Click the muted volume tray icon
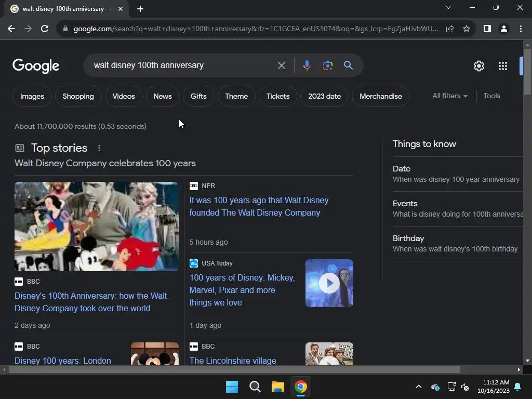The image size is (532, 399). 465,387
